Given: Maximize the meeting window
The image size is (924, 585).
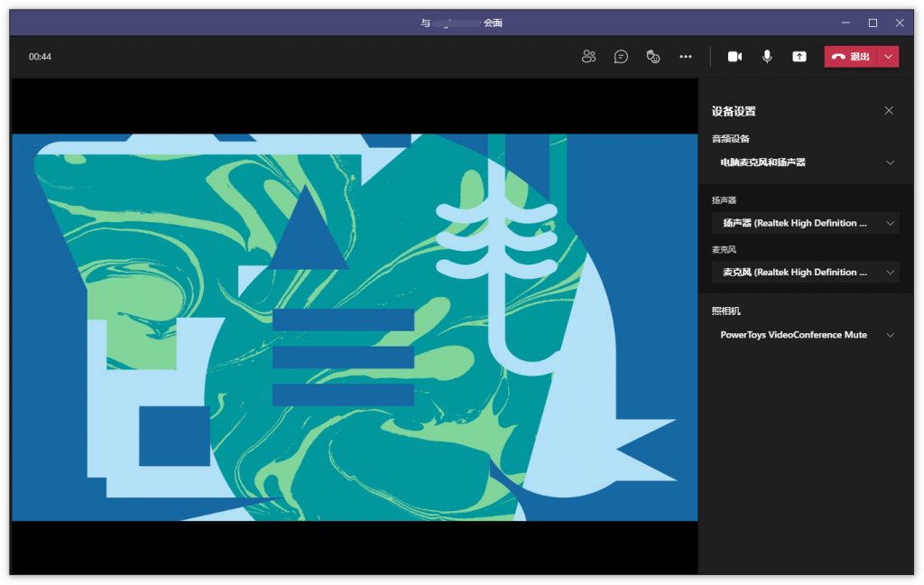Looking at the screenshot, I should pos(873,23).
